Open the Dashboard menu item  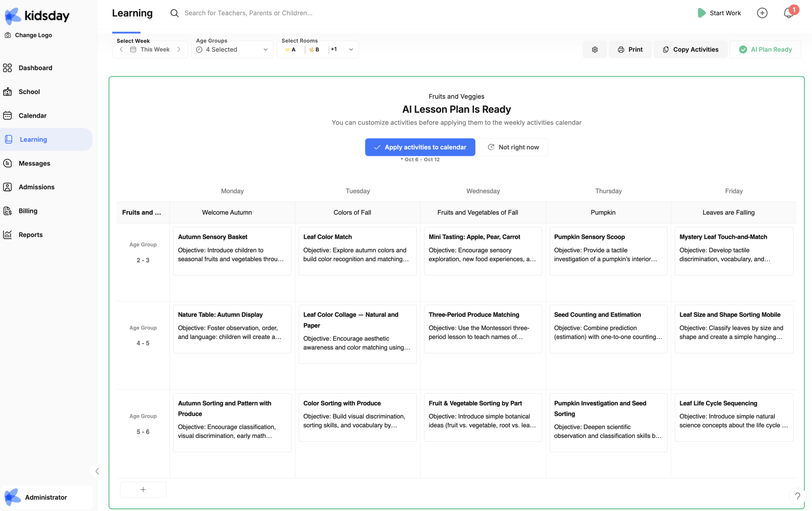tap(35, 68)
